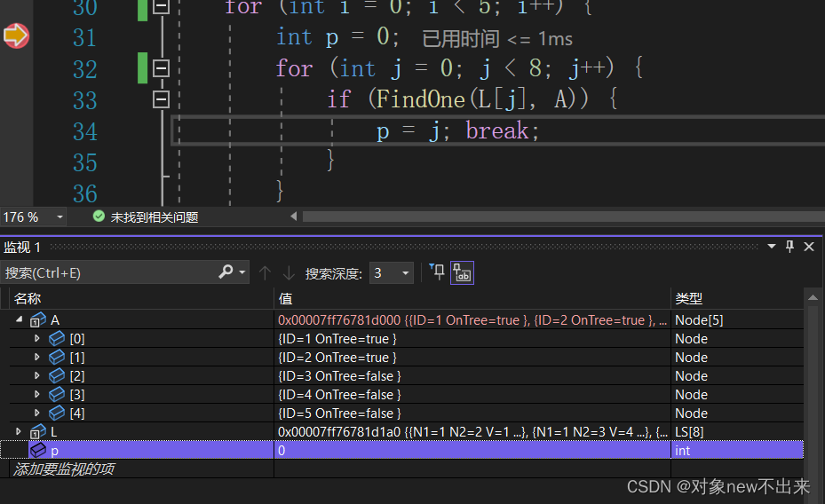This screenshot has height=504, width=825.
Task: Click the current-statement arrow at line 31
Action: pos(16,35)
